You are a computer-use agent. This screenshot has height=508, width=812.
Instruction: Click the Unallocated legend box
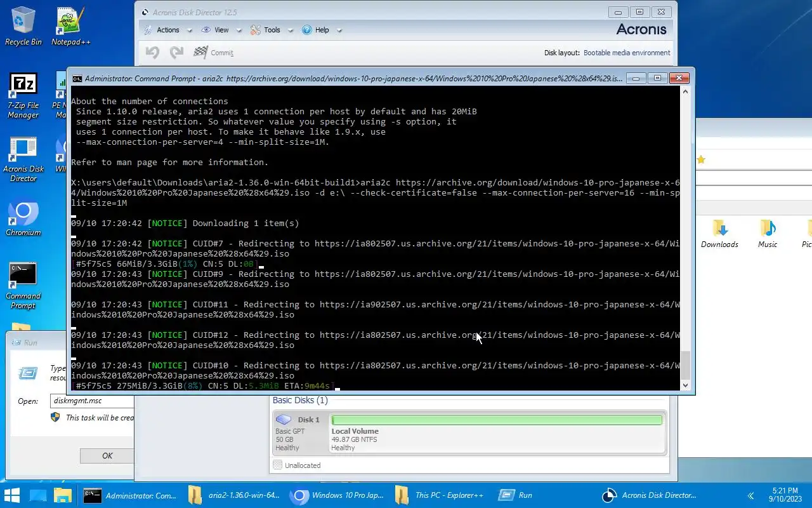(277, 465)
